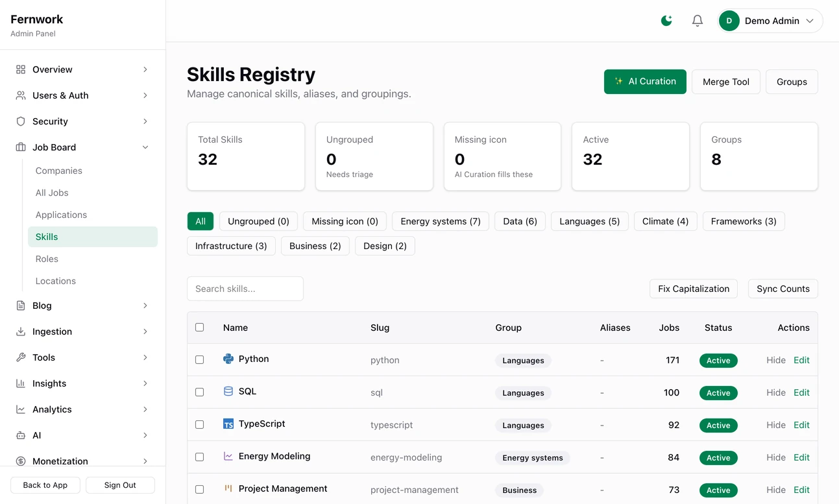This screenshot has width=839, height=504.
Task: Click Overview grid icon in sidebar
Action: coord(21,69)
